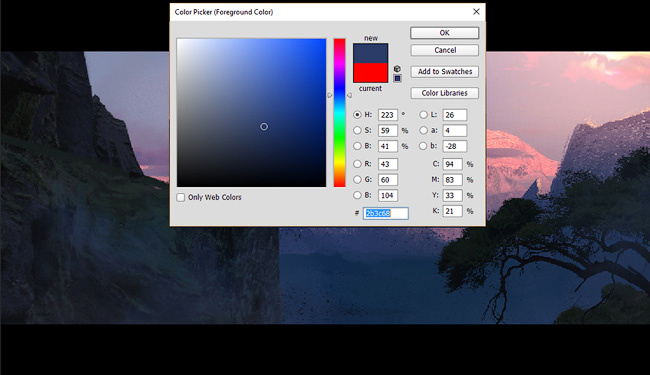Click the hex value field 2b3c68
The height and width of the screenshot is (375, 650).
click(x=386, y=213)
